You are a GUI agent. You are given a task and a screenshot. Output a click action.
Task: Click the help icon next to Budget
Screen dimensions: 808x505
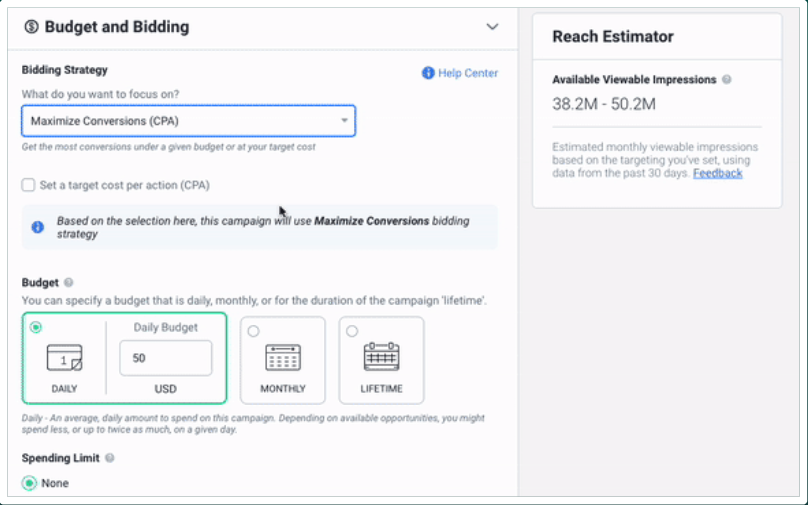pos(69,283)
